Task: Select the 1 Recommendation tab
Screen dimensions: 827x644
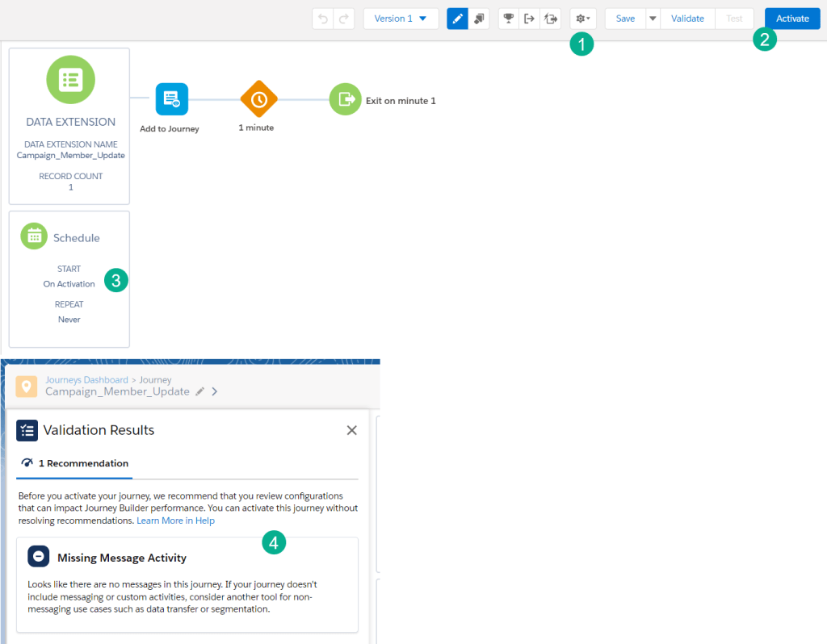Action: point(75,463)
